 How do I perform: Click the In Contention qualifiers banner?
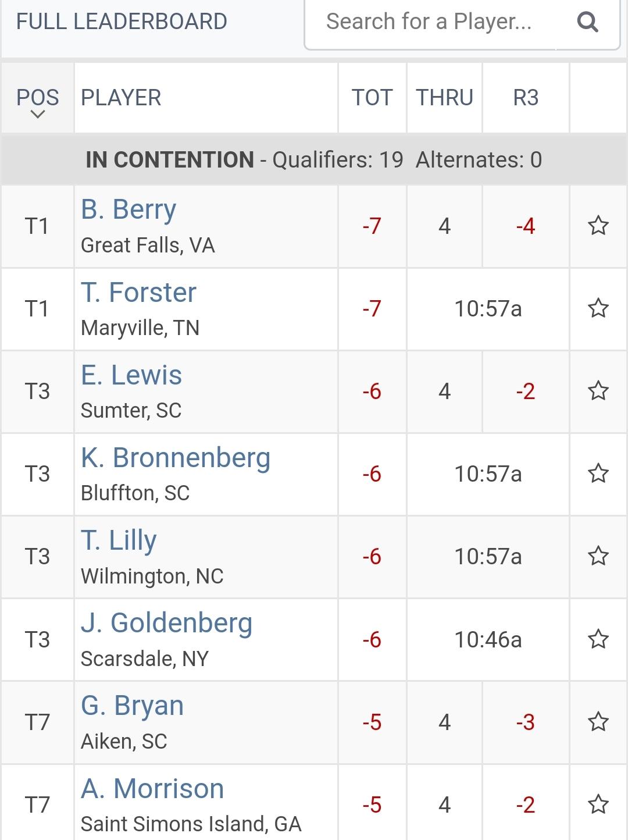point(314,159)
